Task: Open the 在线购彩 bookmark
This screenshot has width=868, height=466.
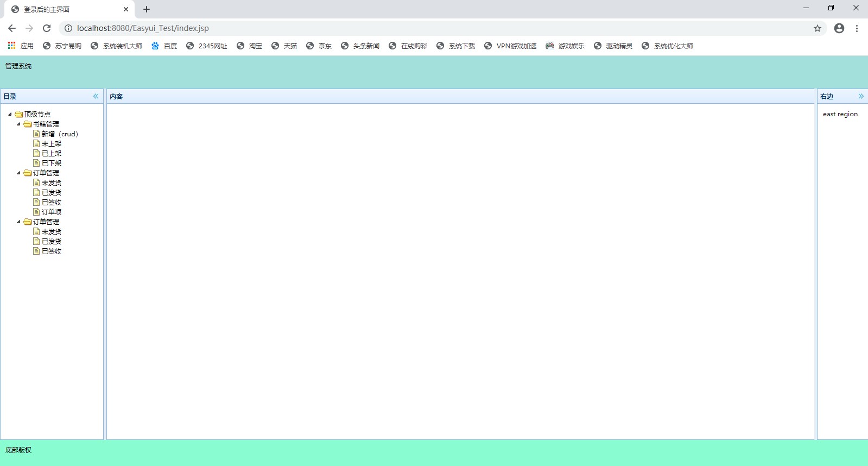Action: [x=408, y=46]
